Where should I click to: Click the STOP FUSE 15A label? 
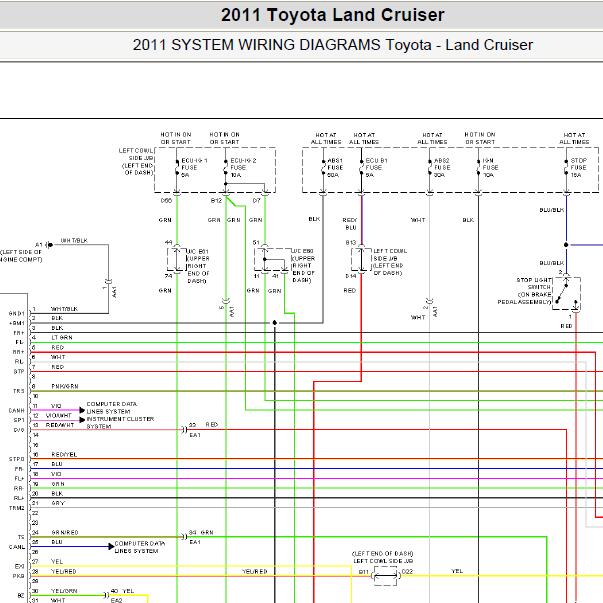(x=578, y=168)
